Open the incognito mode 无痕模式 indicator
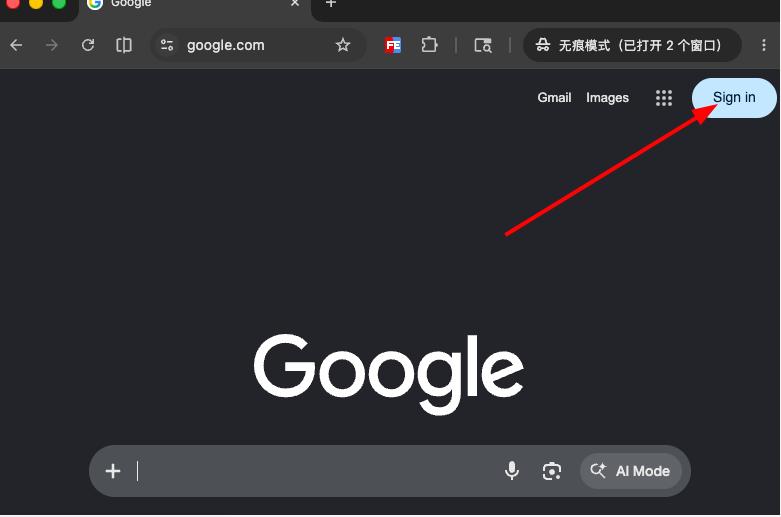The height and width of the screenshot is (517, 781). click(632, 45)
